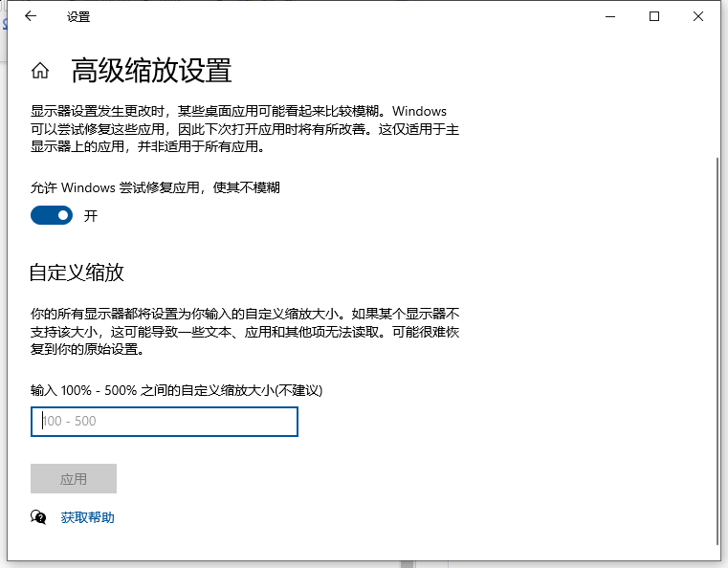Viewport: 728px width, 568px height.
Task: Open the 获取帮助 link
Action: [x=87, y=517]
